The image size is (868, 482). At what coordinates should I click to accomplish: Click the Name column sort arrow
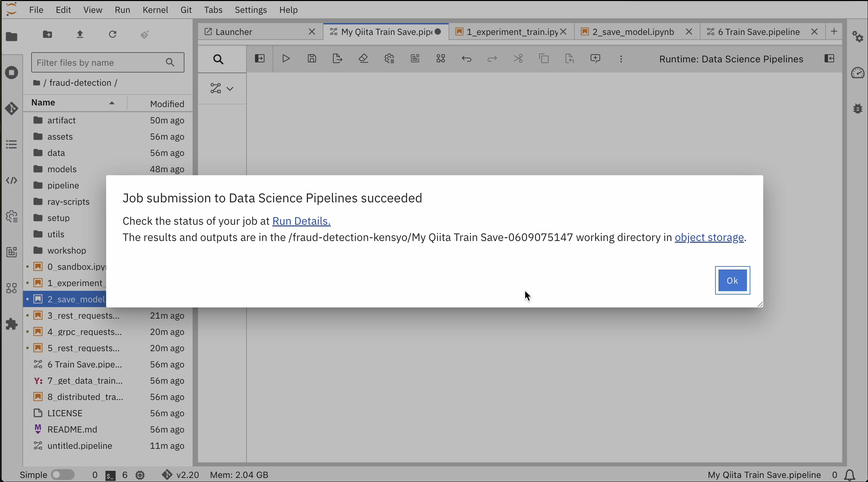point(112,103)
